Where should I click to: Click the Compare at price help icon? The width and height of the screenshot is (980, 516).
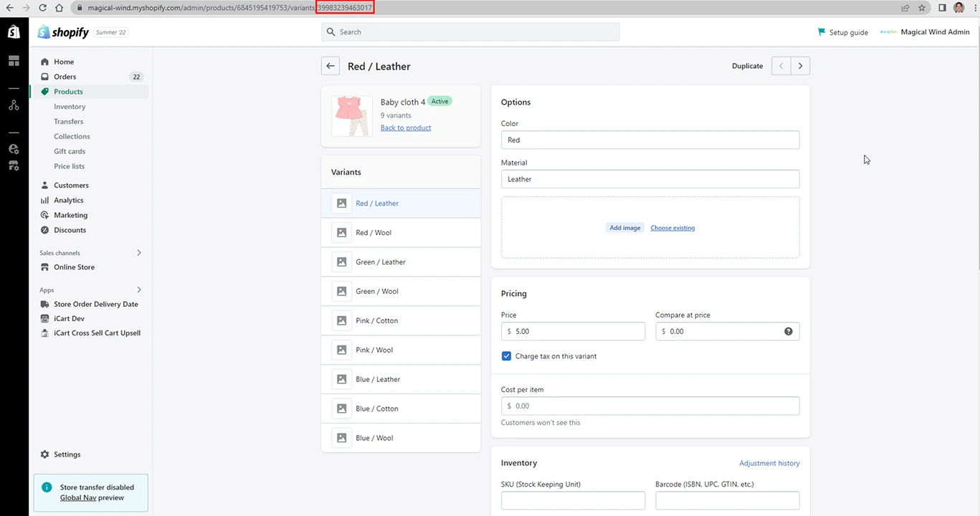(789, 331)
